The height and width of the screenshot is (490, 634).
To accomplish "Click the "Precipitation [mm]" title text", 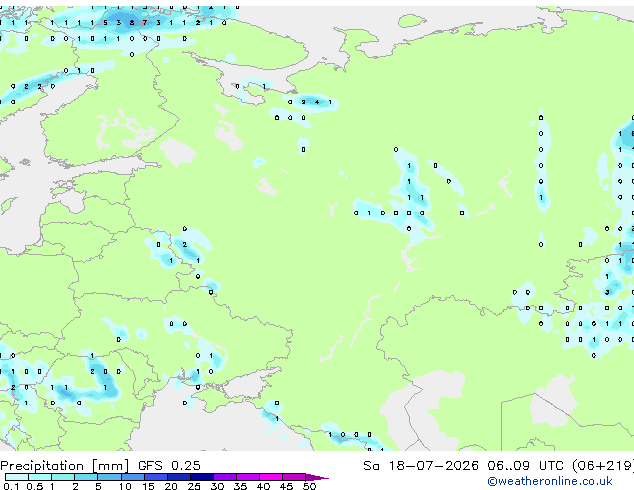I will 65,466.
